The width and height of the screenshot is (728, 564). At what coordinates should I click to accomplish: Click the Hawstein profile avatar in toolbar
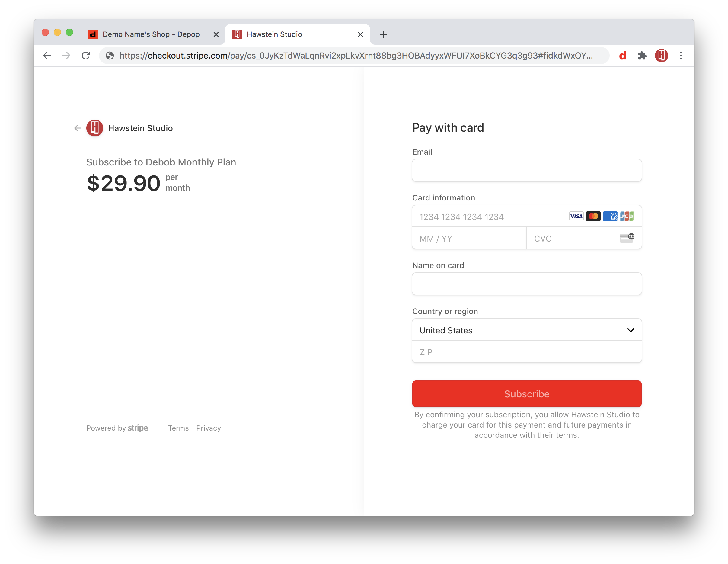661,55
